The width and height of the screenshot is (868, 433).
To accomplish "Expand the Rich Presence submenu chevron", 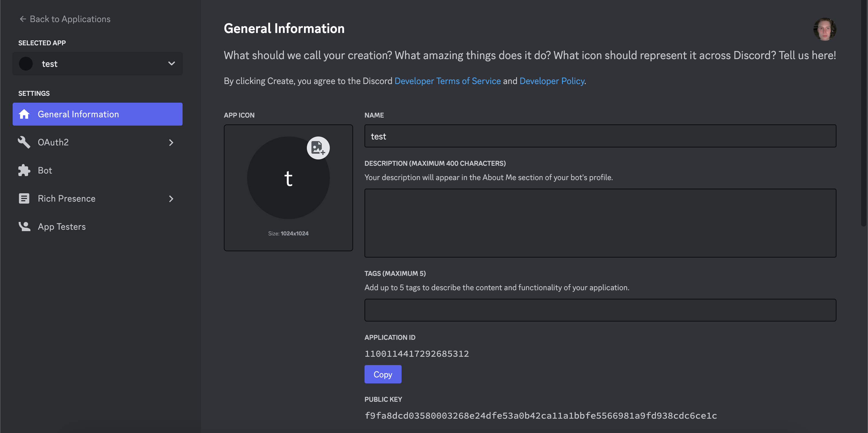I will click(171, 199).
